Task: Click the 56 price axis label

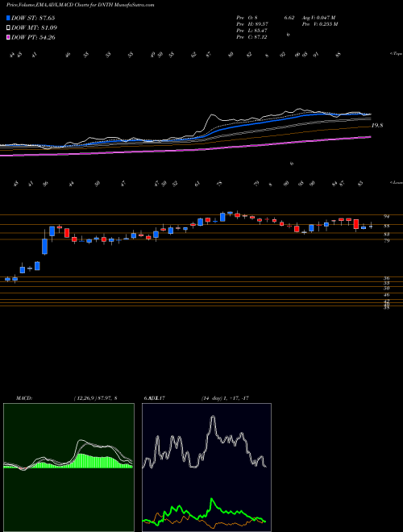Action: pos(386,278)
